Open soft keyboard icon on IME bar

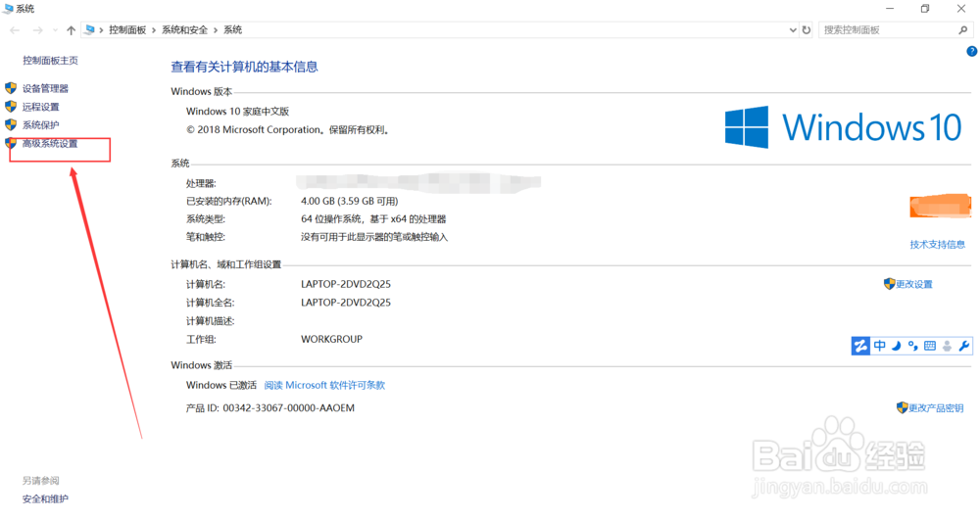click(x=930, y=346)
